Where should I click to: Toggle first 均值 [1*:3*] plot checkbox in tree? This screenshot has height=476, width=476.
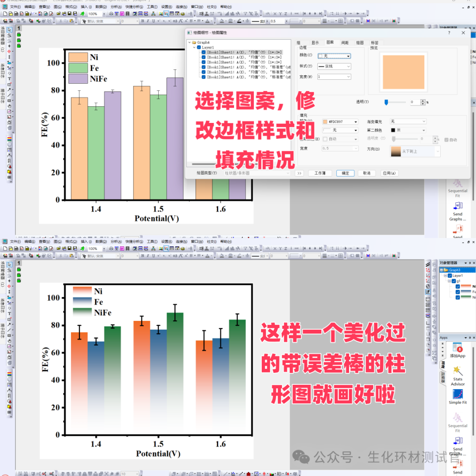pyautogui.click(x=204, y=52)
